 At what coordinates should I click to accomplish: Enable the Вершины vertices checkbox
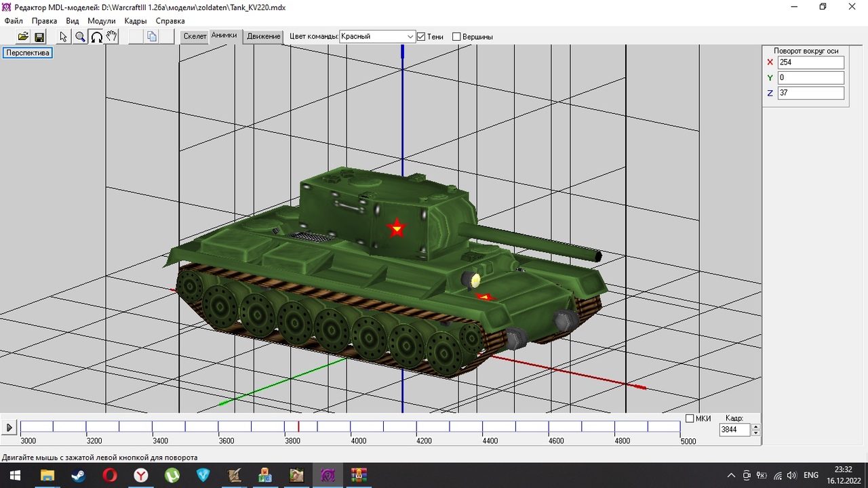pos(456,37)
